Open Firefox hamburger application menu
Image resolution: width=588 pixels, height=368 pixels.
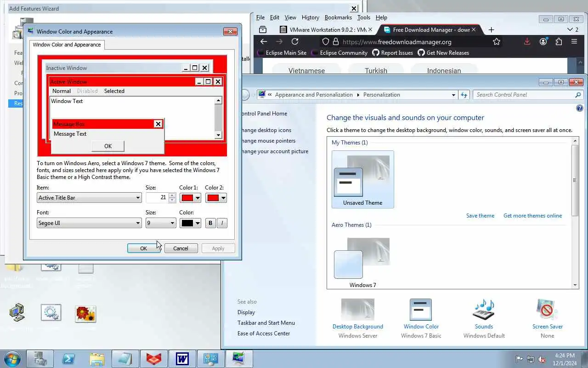[574, 41]
